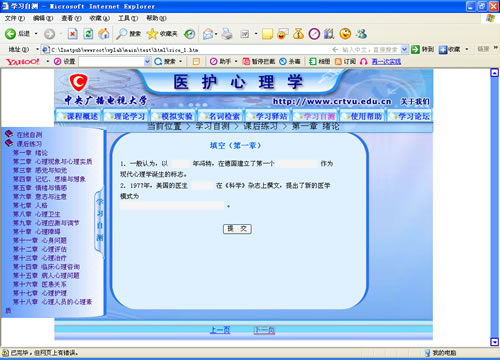Image resolution: width=500 pixels, height=360 pixels.
Task: Open the 文件 menu
Action: point(15,18)
